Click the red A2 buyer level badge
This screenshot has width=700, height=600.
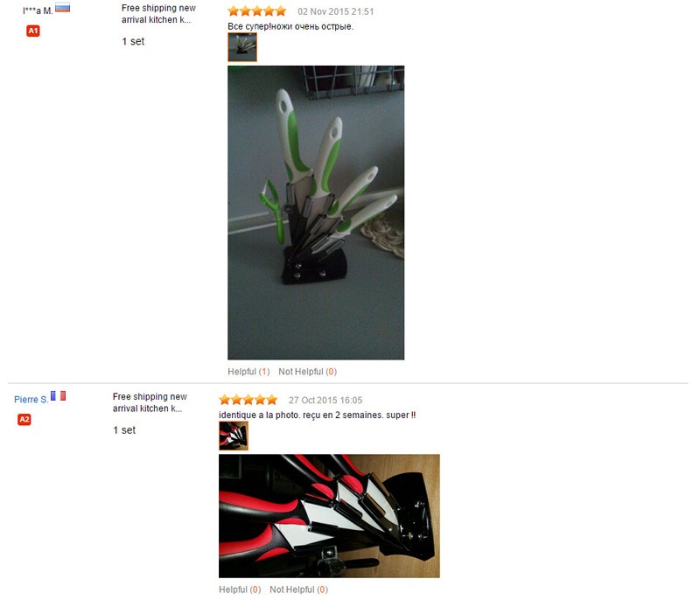(24, 419)
